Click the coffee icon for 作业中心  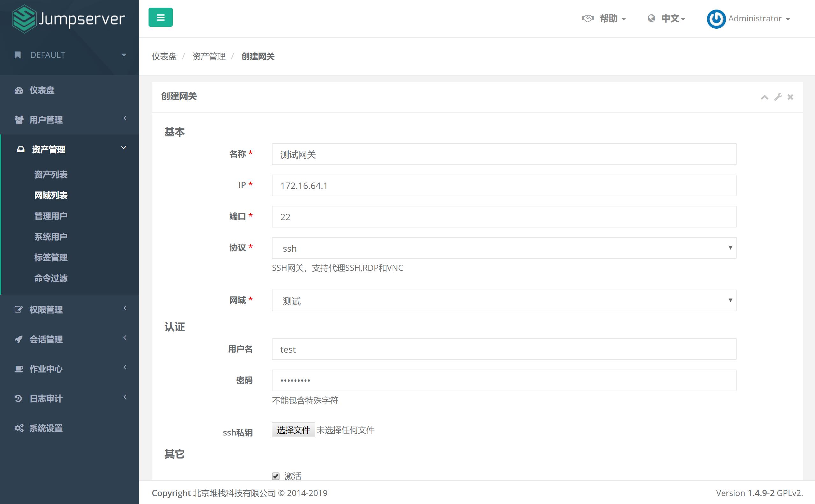[x=19, y=369]
